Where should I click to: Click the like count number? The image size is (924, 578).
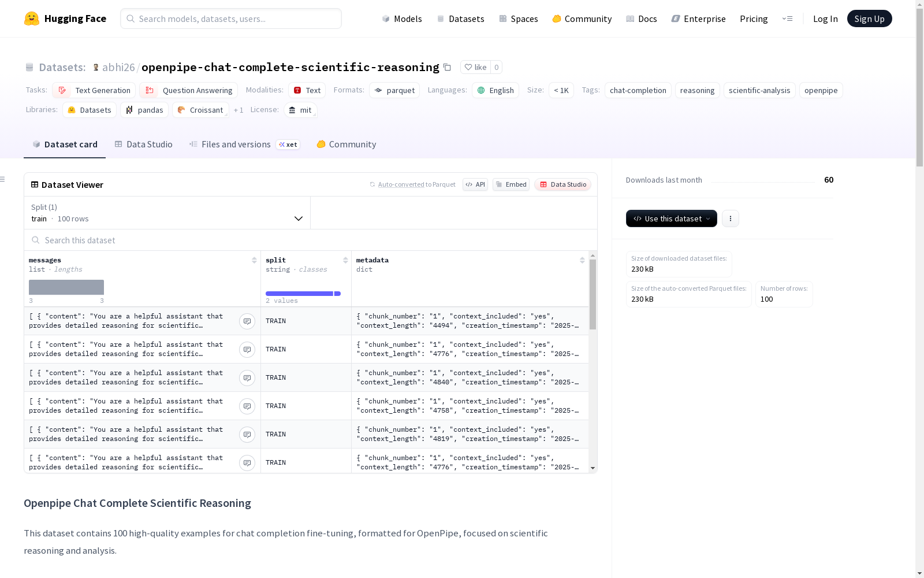coord(497,67)
